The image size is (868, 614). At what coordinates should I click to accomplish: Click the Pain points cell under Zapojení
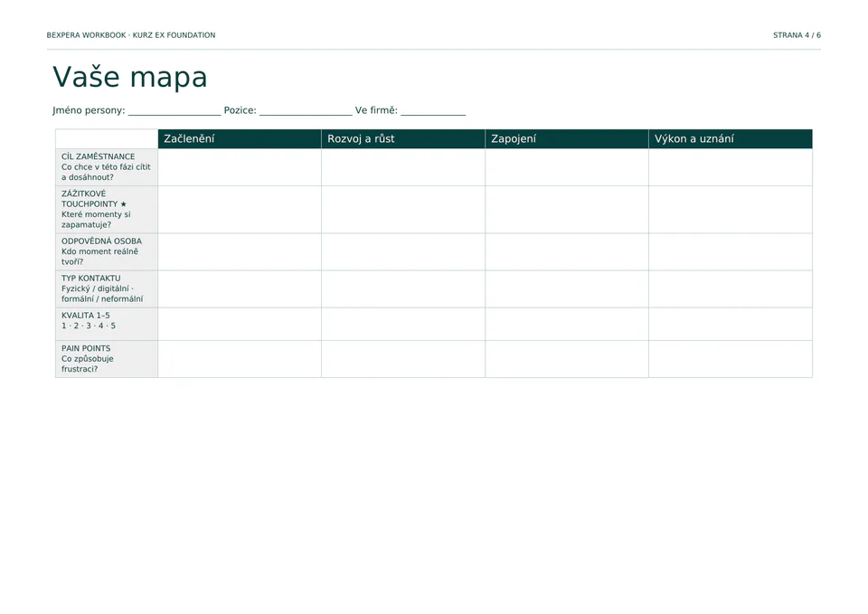click(567, 359)
